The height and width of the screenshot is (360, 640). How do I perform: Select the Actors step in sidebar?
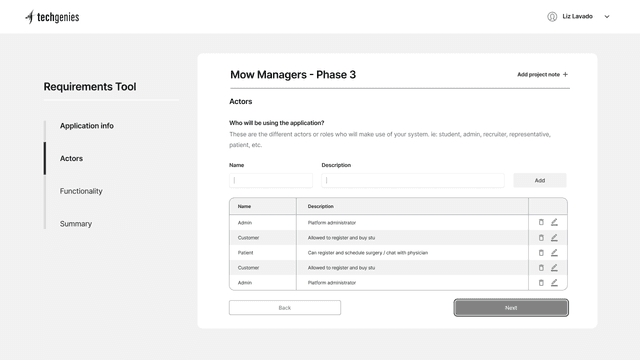(71, 158)
